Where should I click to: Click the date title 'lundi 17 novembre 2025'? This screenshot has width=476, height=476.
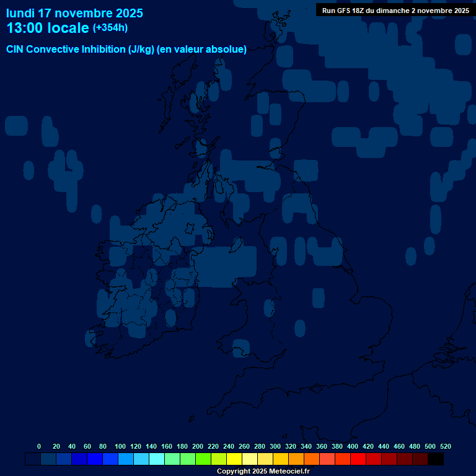(74, 14)
